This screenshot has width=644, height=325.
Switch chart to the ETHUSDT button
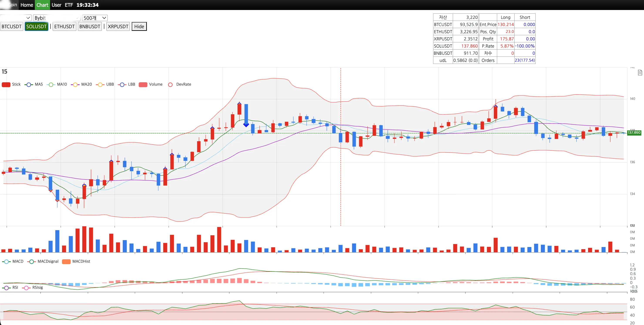[64, 27]
